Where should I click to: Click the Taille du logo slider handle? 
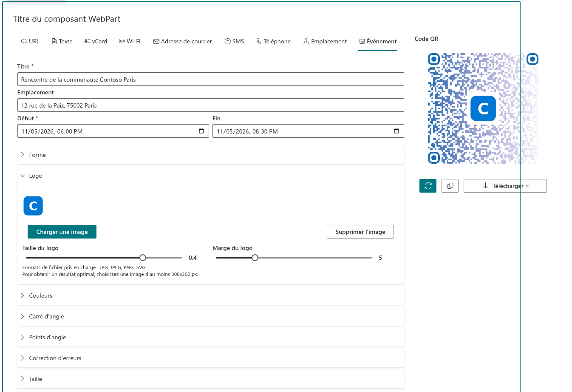[143, 258]
